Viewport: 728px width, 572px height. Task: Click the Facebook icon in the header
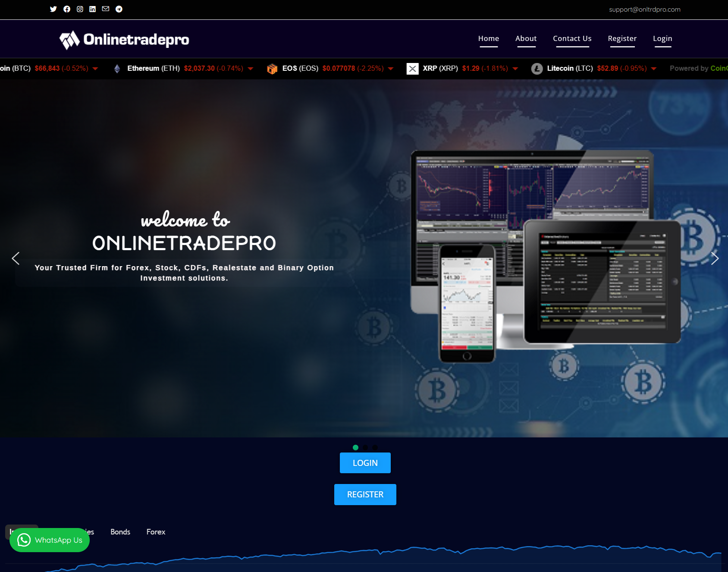click(66, 9)
